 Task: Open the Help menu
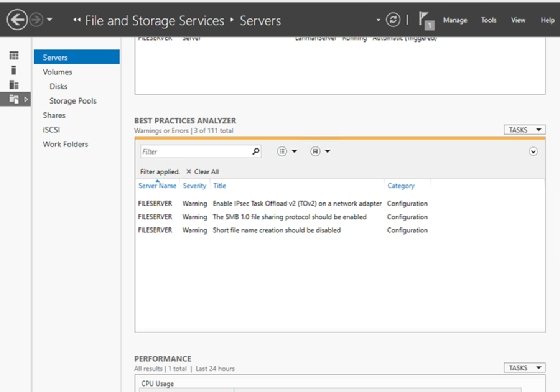(x=548, y=20)
